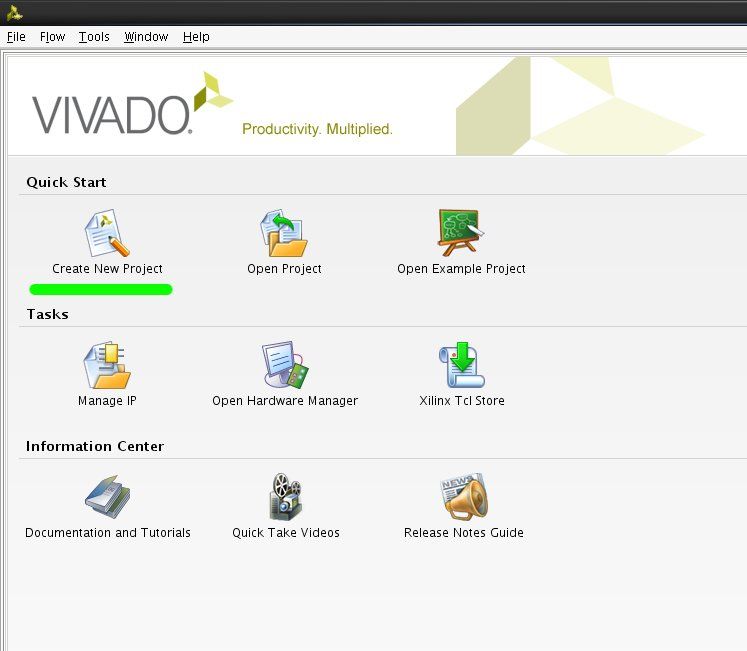
Task: Click the Open Project folder icon
Action: pos(284,233)
